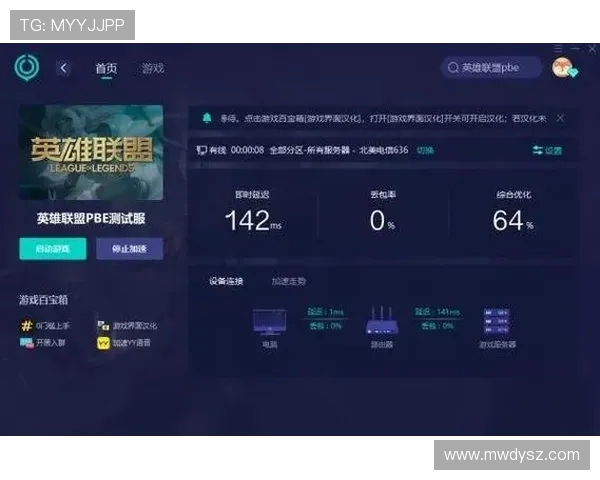Viewport: 600px width, 480px height.
Task: Click the 142 ms latency value
Action: (x=253, y=220)
